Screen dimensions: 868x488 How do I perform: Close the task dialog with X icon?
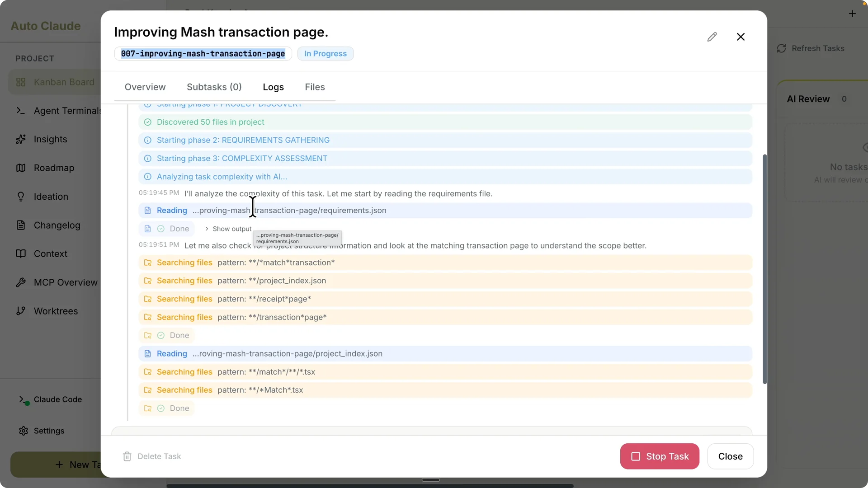click(741, 37)
